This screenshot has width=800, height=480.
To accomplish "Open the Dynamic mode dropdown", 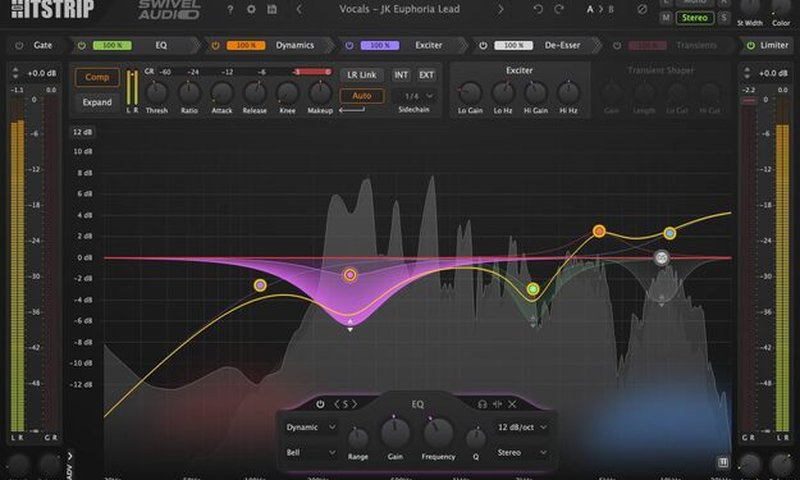I will tap(312, 427).
